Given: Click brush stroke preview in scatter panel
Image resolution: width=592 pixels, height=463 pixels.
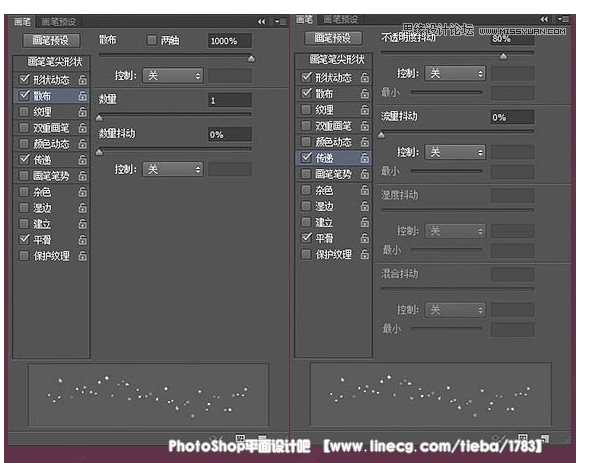Looking at the screenshot, I should (x=149, y=395).
